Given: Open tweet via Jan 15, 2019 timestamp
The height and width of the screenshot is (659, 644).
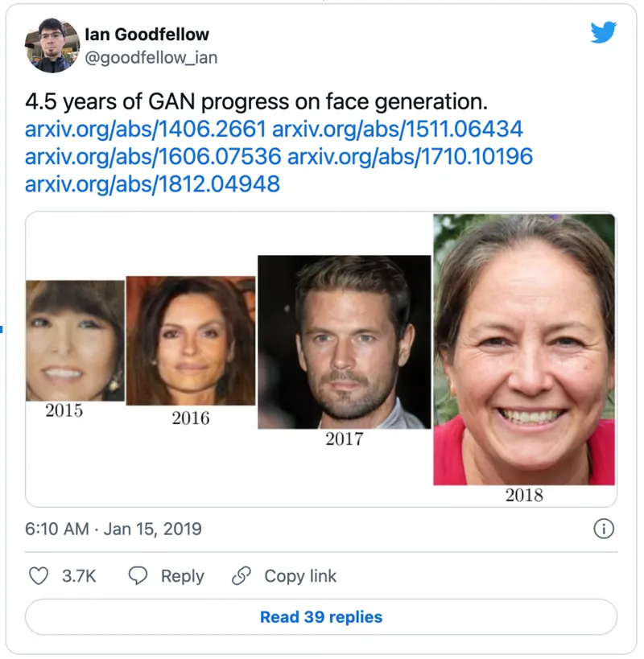Looking at the screenshot, I should click(x=112, y=529).
